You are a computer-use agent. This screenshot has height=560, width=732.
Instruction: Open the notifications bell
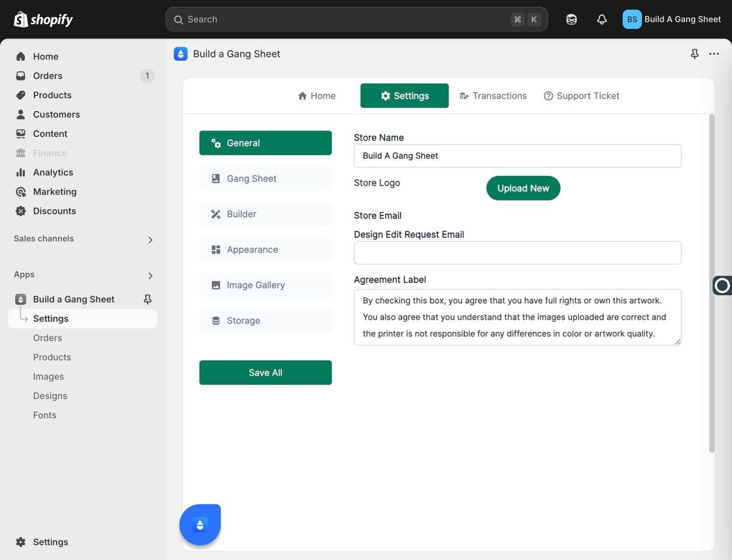[x=602, y=20]
